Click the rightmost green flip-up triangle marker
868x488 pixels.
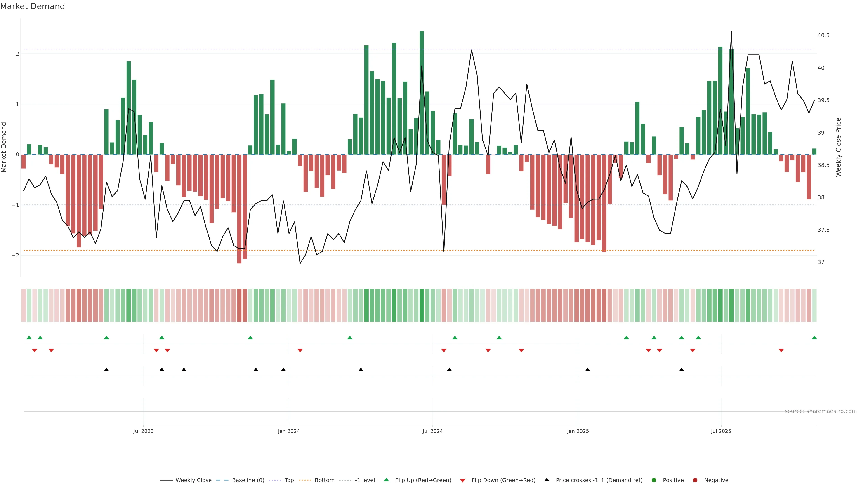[x=814, y=338]
